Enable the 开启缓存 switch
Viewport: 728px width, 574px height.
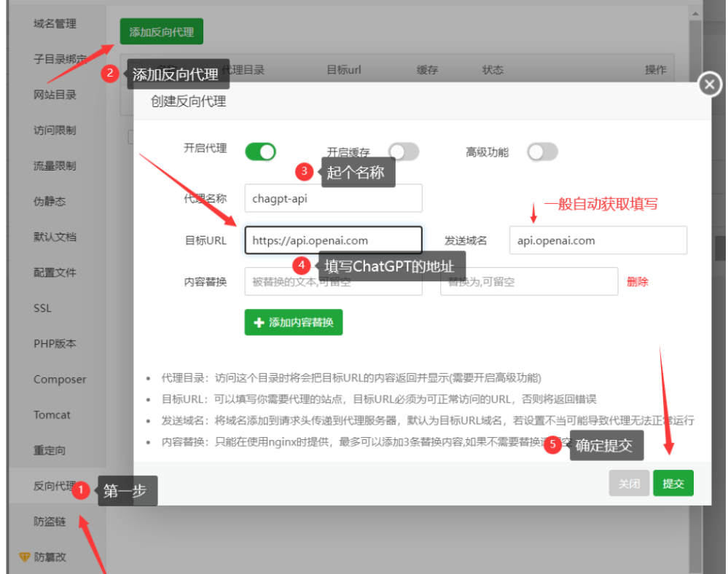404,152
